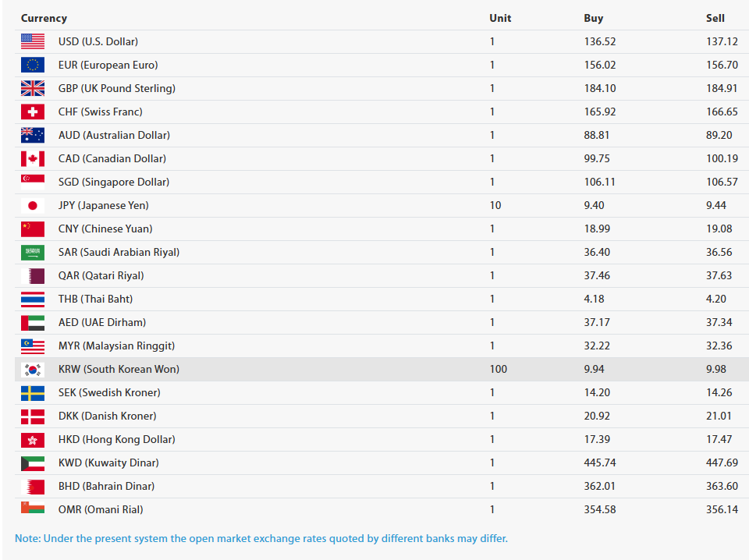This screenshot has height=560, width=749.
Task: Select USD buy rate 136.52
Action: 600,41
